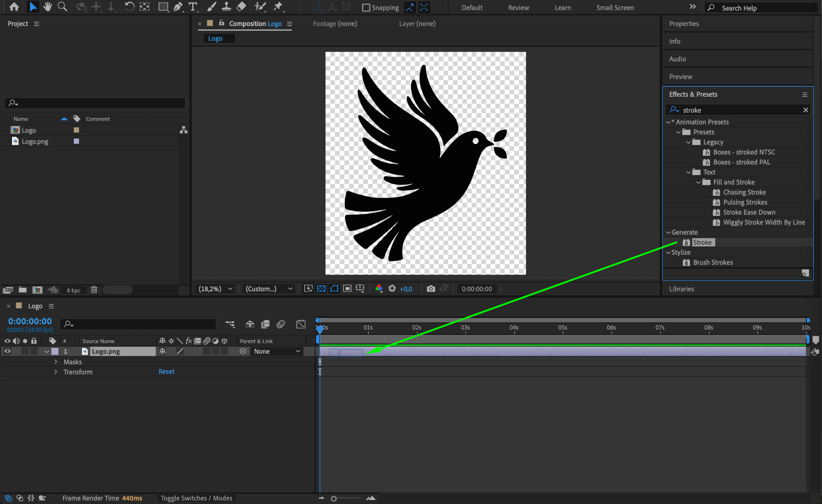Click the Take Snapshot camera icon

pyautogui.click(x=431, y=289)
